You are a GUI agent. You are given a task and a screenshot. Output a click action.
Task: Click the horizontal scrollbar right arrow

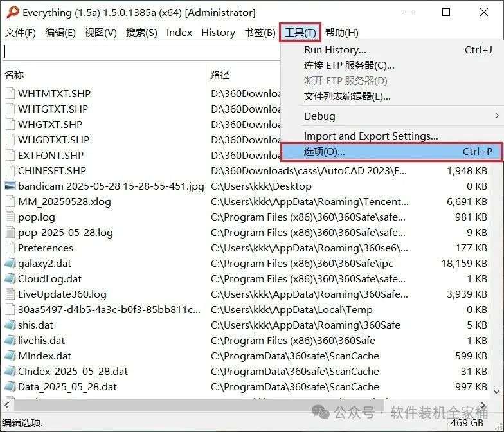tap(483, 405)
